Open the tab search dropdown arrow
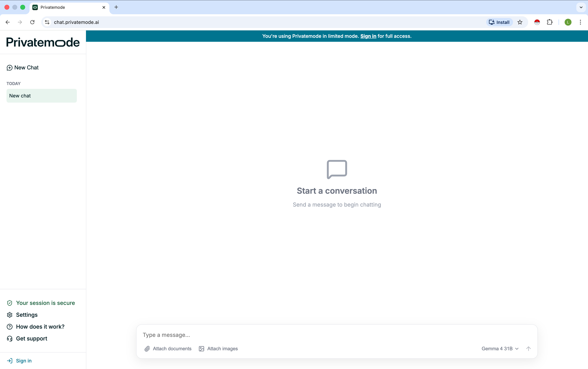588x369 pixels. click(x=581, y=7)
